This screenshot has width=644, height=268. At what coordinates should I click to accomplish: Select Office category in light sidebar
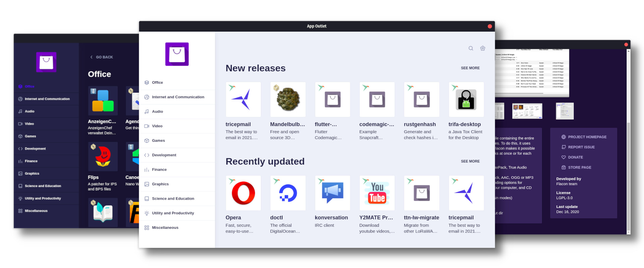[x=177, y=82]
